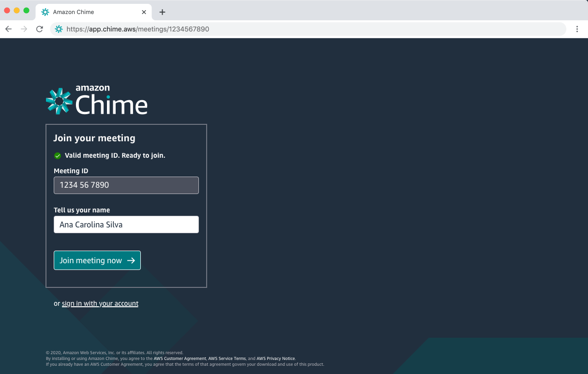Screen dimensions: 588x374
Task: Click the browser forward arrow
Action: coord(24,29)
